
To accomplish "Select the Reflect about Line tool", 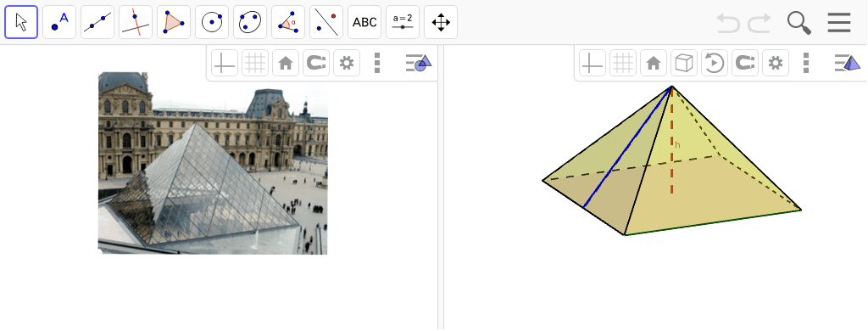I will point(326,22).
